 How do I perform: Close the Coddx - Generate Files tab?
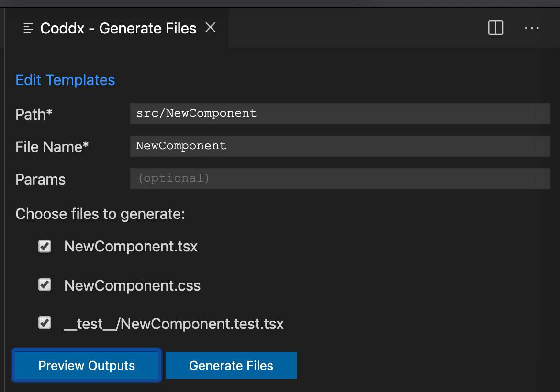tap(210, 27)
